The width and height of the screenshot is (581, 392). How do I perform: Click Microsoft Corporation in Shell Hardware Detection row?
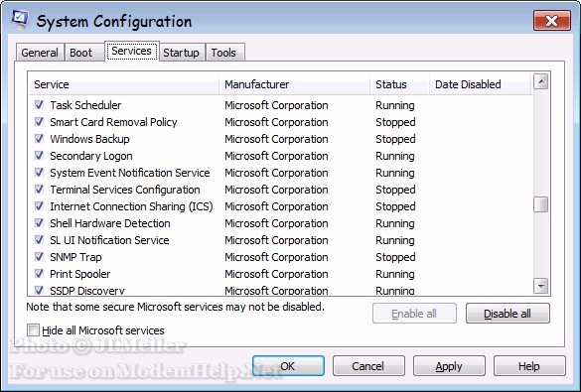tap(276, 223)
